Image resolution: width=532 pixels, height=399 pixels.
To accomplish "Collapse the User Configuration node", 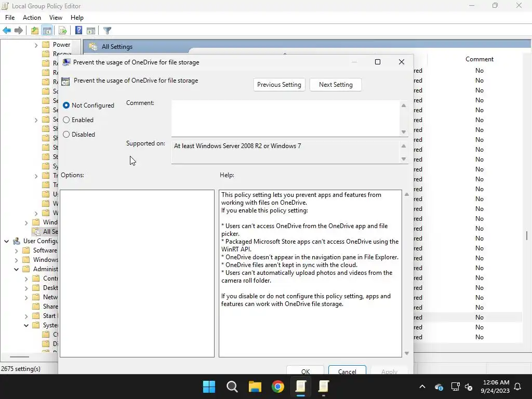I will [6, 241].
